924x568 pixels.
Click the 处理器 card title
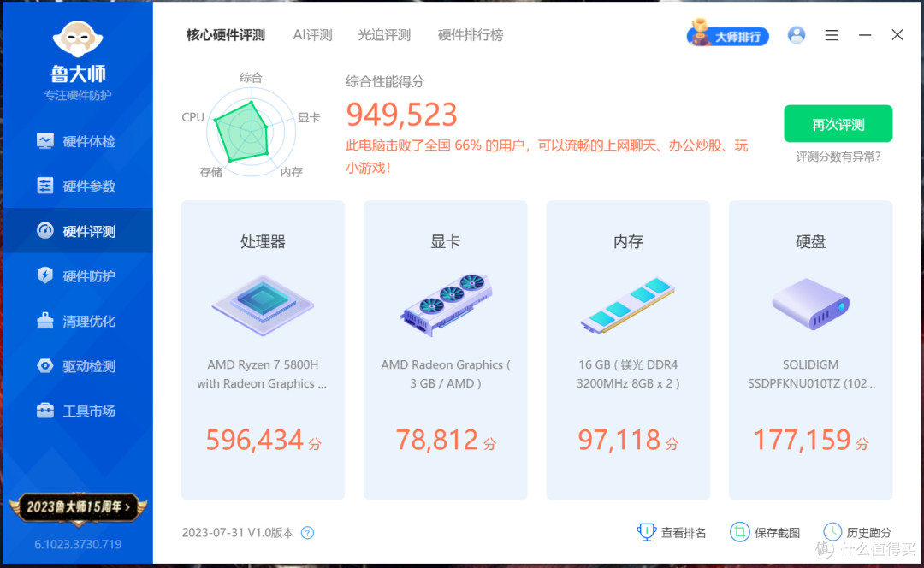click(263, 241)
